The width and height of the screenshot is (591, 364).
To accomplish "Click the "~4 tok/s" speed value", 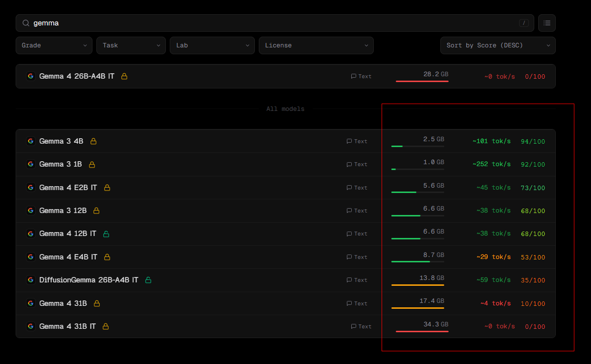I will [x=496, y=303].
